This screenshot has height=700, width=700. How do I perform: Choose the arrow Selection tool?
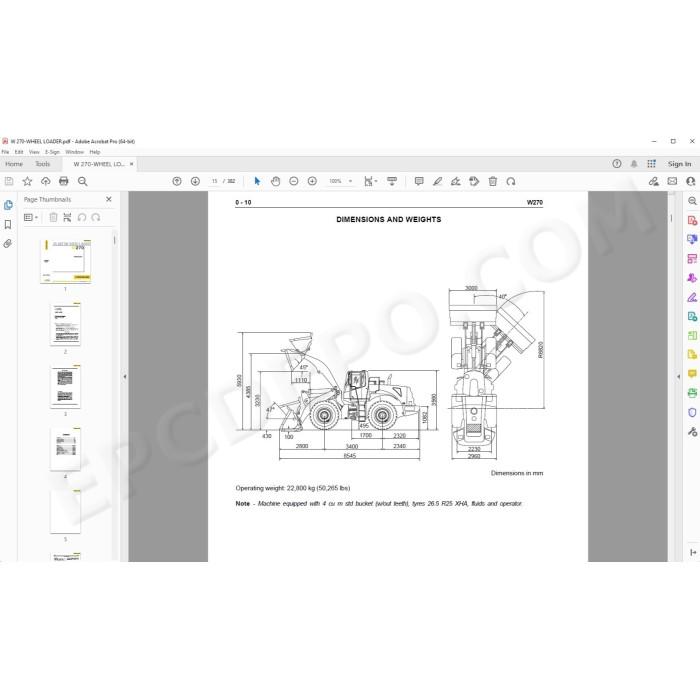click(257, 181)
